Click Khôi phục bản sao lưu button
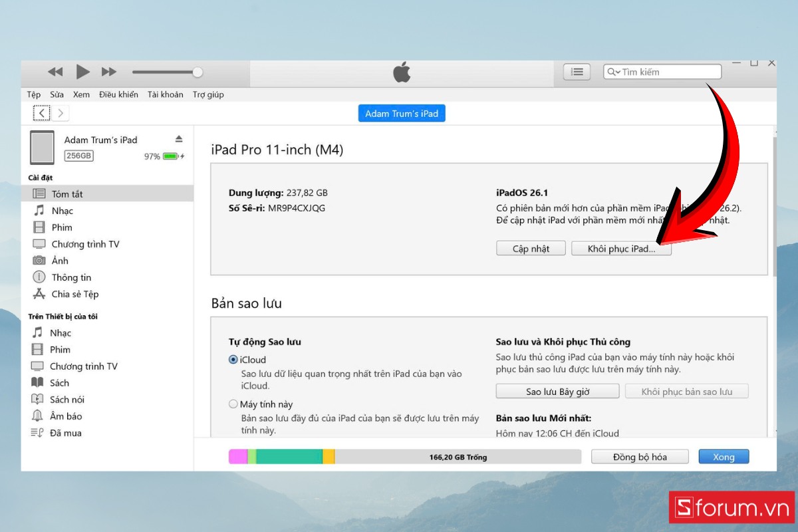798x532 pixels. click(686, 391)
